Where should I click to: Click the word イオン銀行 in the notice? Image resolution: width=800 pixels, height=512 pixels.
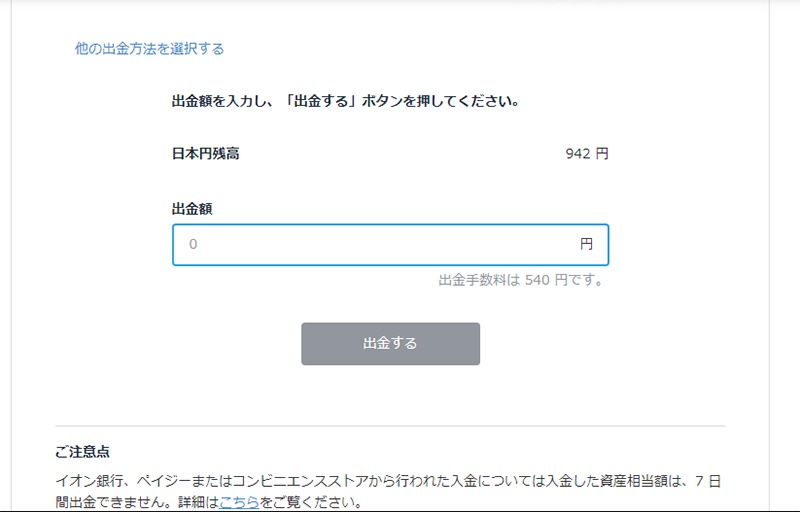coord(89,481)
